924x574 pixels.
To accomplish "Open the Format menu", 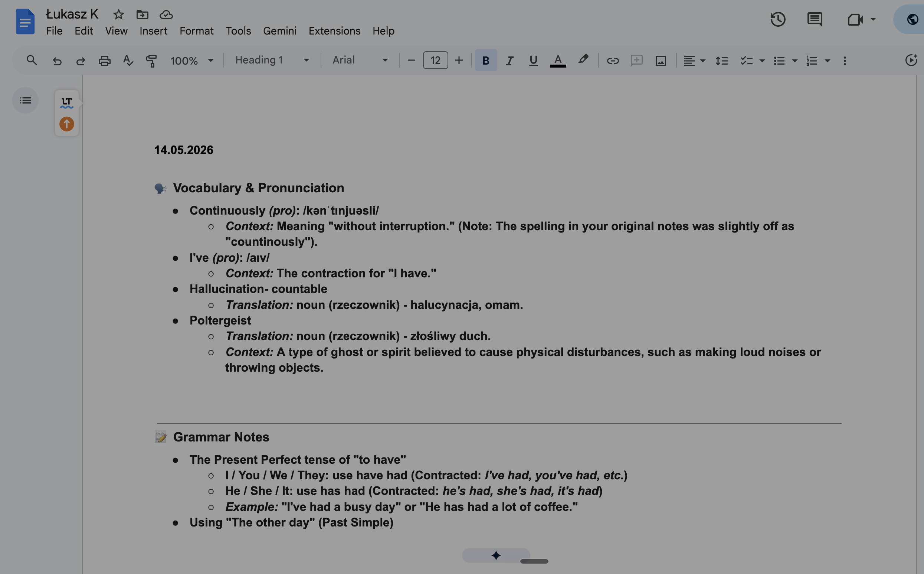I will (x=196, y=31).
